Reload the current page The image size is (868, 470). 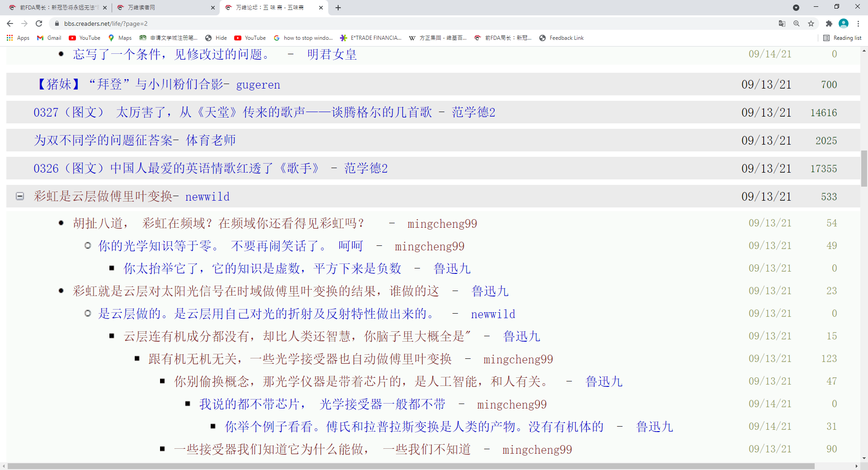tap(39, 23)
